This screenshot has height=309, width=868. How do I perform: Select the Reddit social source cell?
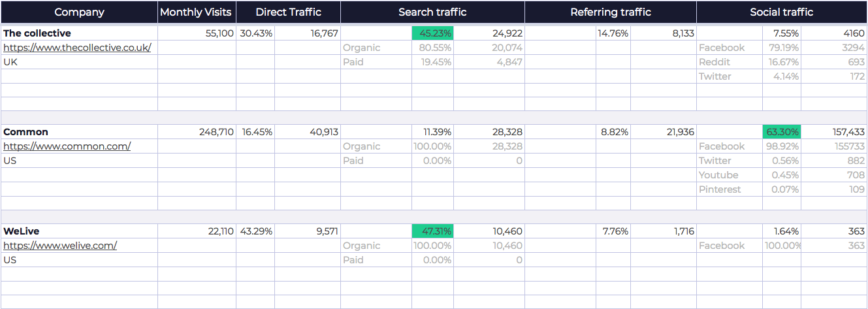pyautogui.click(x=730, y=62)
